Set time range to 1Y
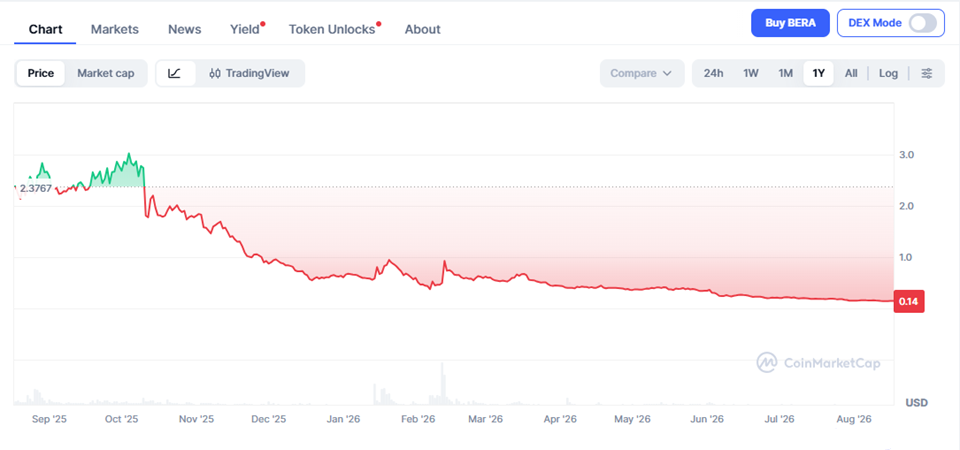Screen dimensions: 960x450 coord(819,73)
